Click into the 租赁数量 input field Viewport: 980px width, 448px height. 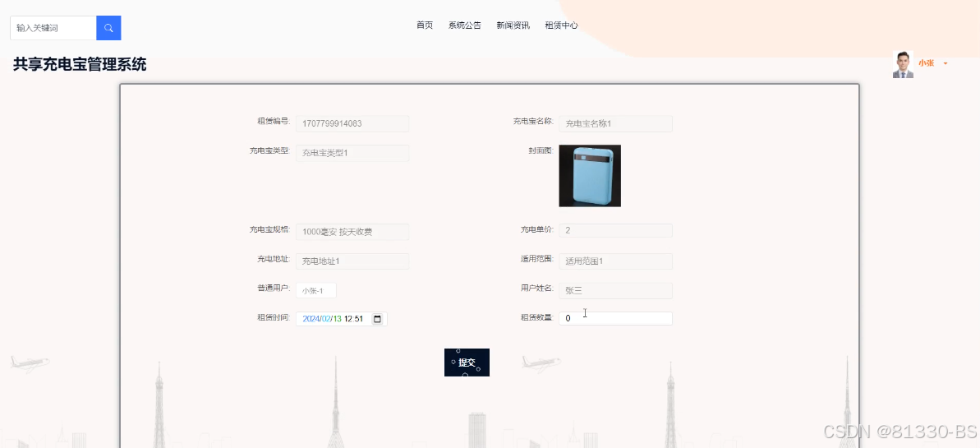615,318
